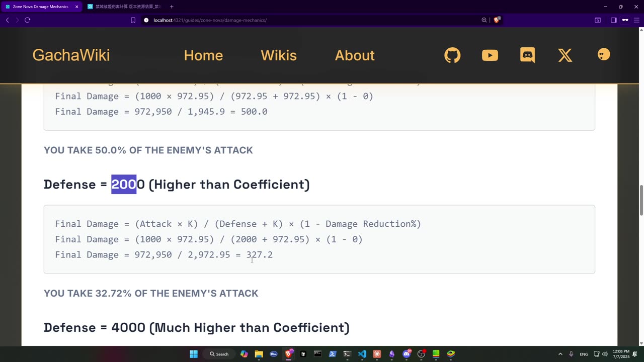Open the YouTube icon link
Viewport: 644px width, 362px height.
490,55
